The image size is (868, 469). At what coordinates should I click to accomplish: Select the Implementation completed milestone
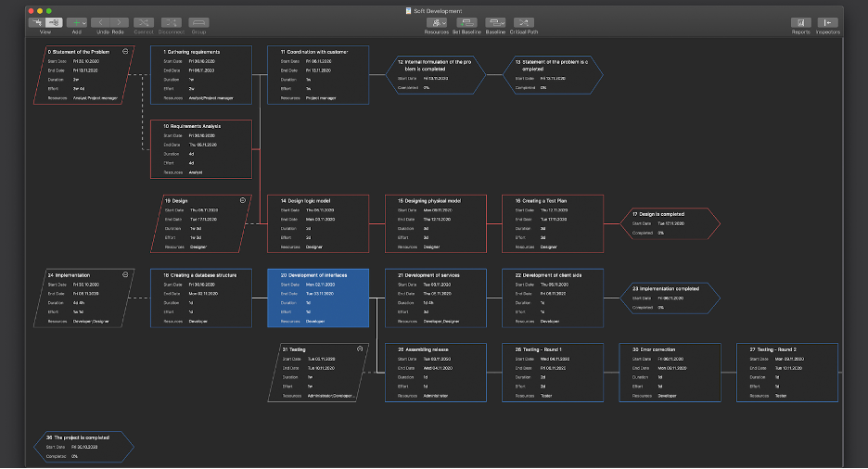[670, 298]
